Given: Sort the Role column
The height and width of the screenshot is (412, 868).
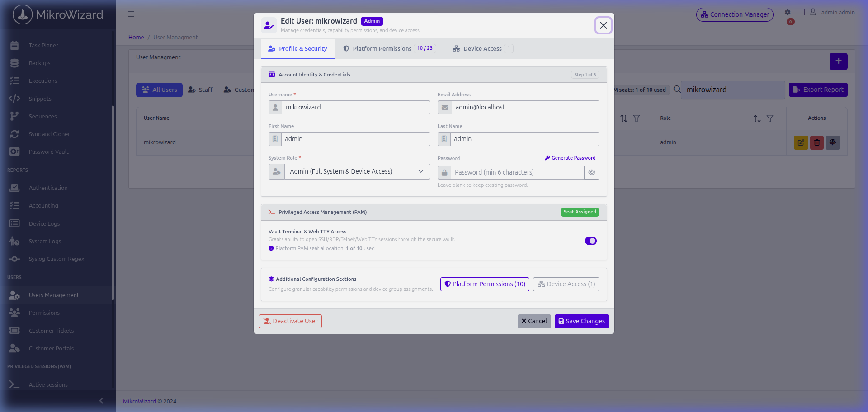Looking at the screenshot, I should tap(757, 118).
